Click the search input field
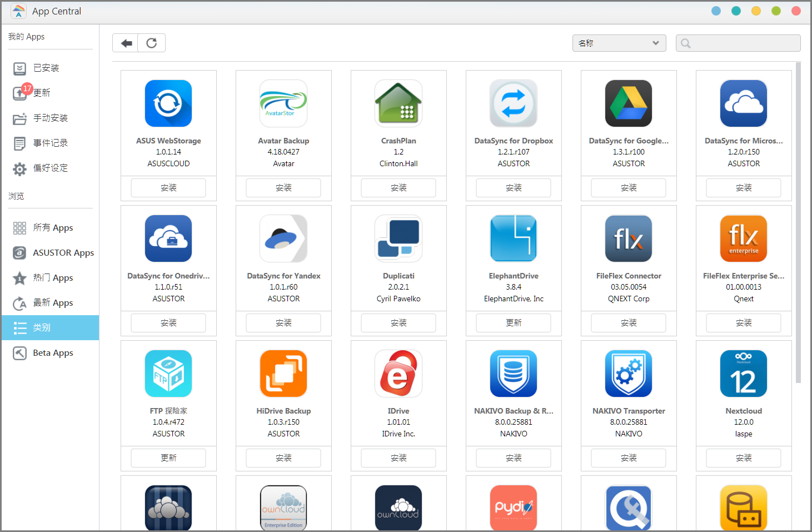 (x=738, y=43)
